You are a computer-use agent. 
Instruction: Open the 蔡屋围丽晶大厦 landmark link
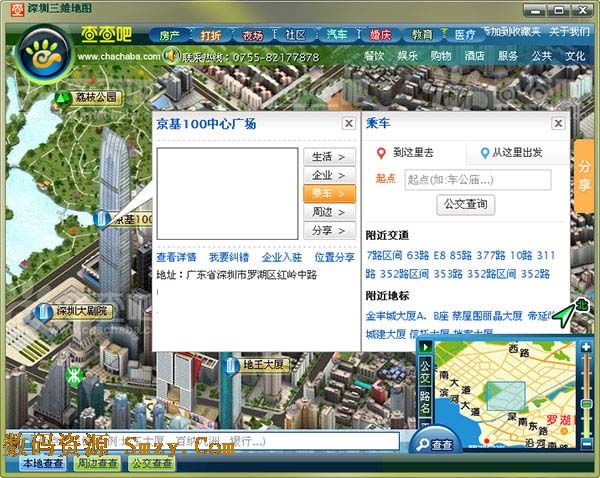[487, 316]
